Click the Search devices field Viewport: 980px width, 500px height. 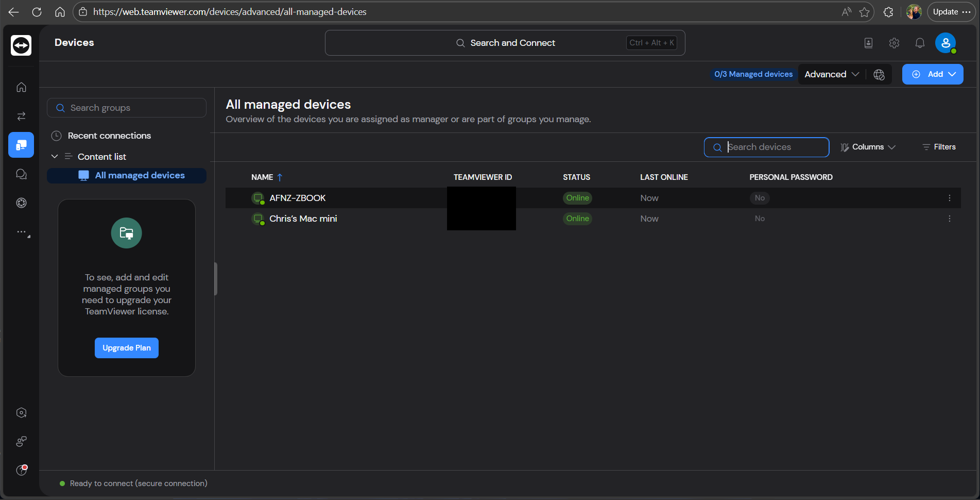pos(766,147)
